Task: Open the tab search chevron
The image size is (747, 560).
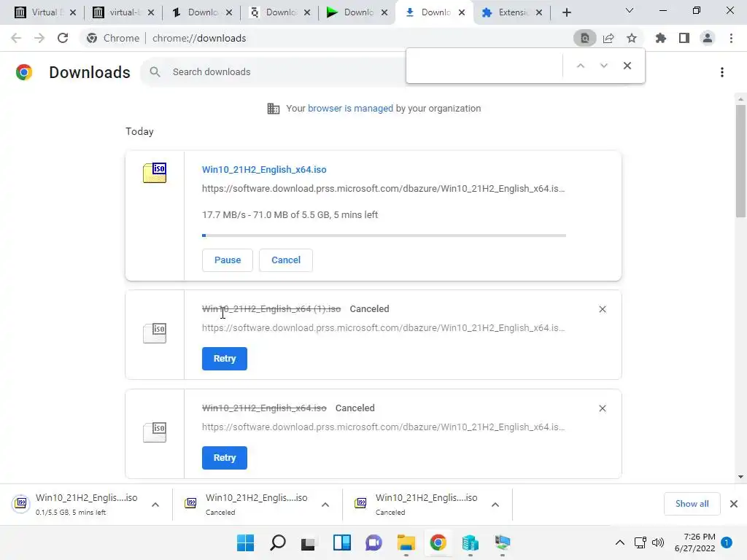Action: [630, 10]
